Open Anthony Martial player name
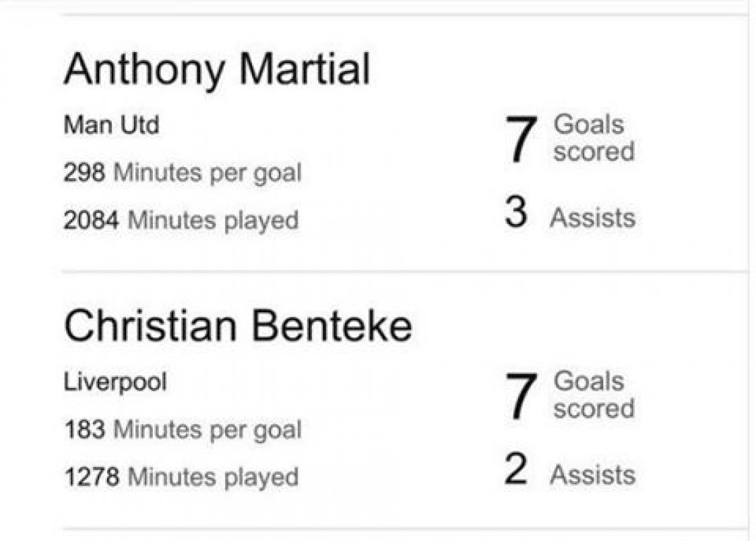The image size is (756, 541). point(217,70)
